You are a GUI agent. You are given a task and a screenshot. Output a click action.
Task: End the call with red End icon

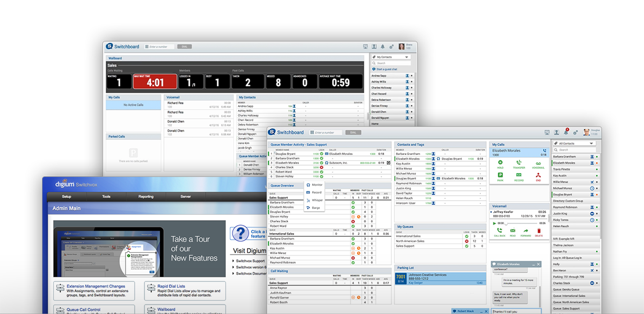538,175
